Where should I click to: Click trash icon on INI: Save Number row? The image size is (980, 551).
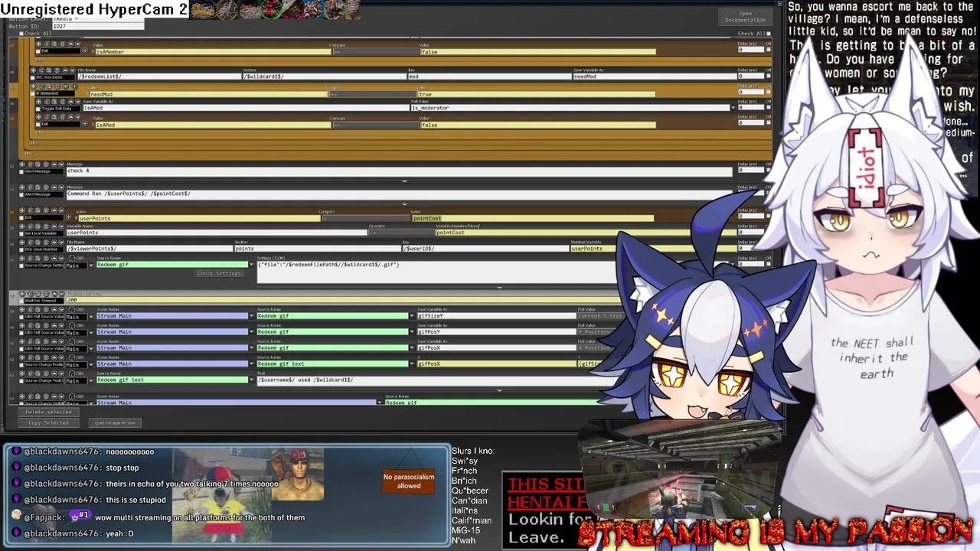point(46,242)
